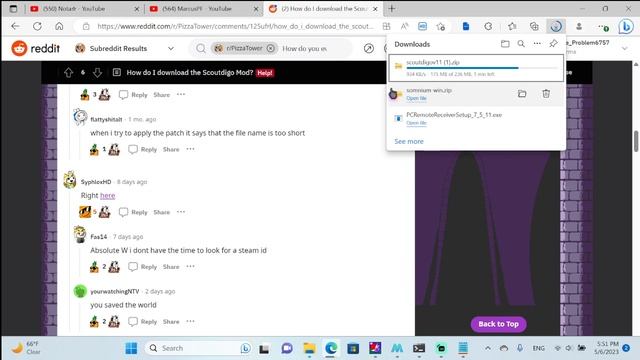Go back using browser back arrow

16,26
